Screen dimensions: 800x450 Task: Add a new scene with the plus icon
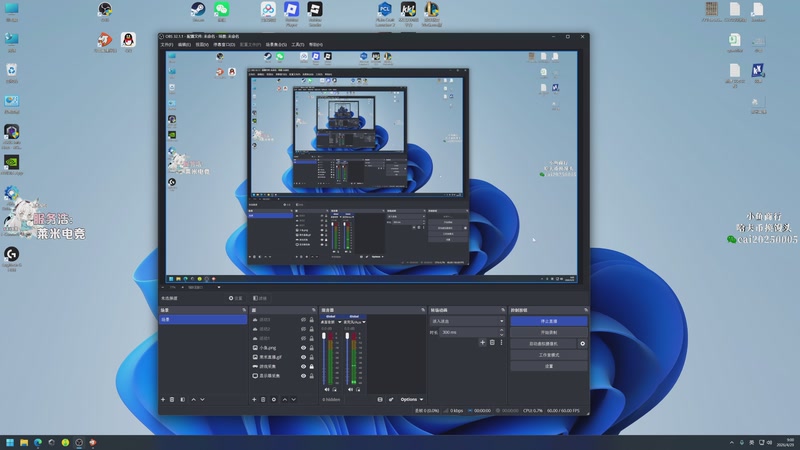[163, 399]
